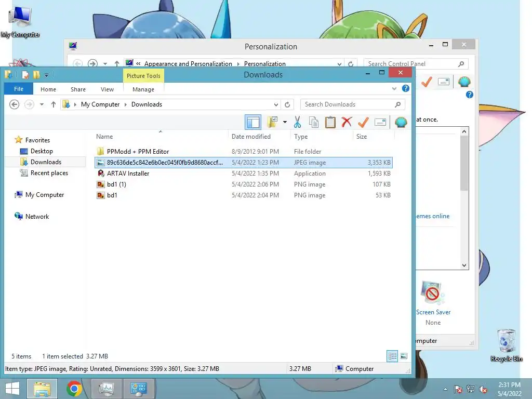The image size is (532, 399).
Task: Select Favorites in the navigation pane
Action: coord(37,140)
